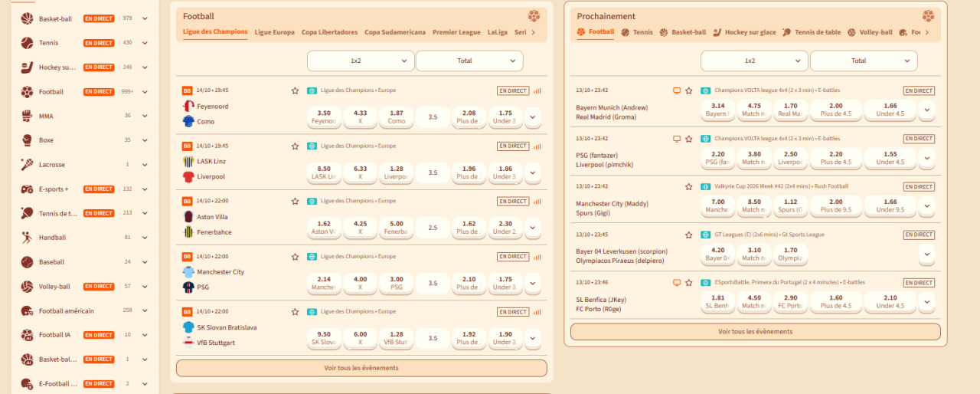Toggle favorite star for Bayer 04 Leverkusen (scorpion)

[689, 235]
